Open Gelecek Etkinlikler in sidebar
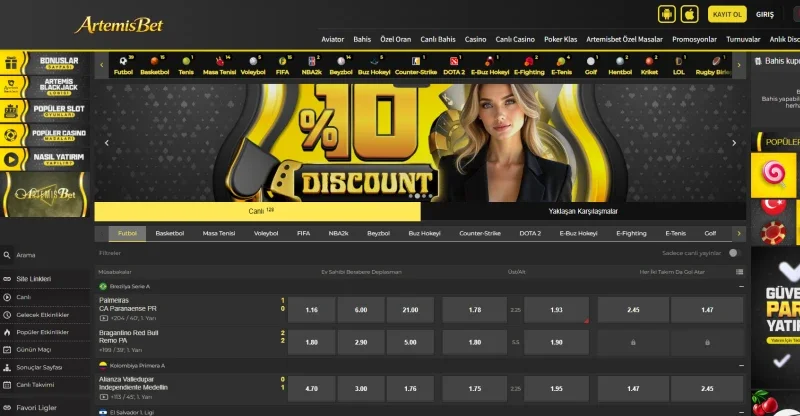 pos(42,315)
